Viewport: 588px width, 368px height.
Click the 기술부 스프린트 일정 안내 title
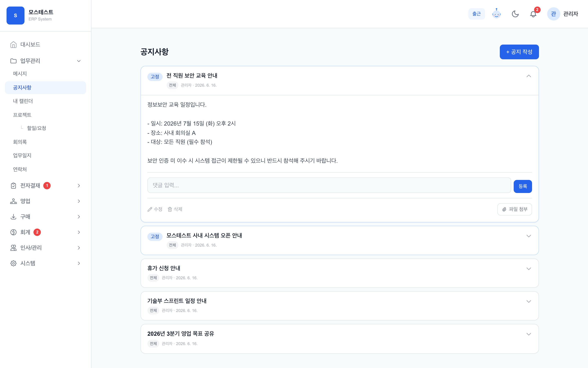point(177,301)
